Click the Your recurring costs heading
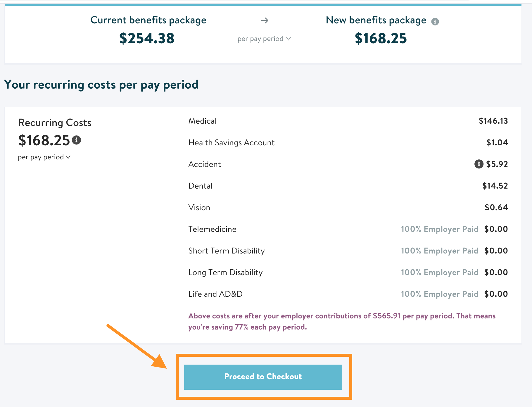Viewport: 532px width, 407px height. (x=101, y=85)
